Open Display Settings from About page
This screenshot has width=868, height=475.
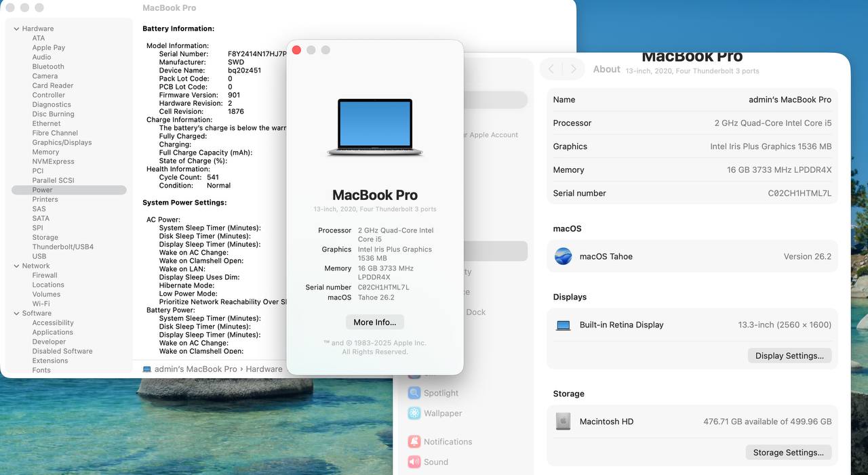coord(789,356)
